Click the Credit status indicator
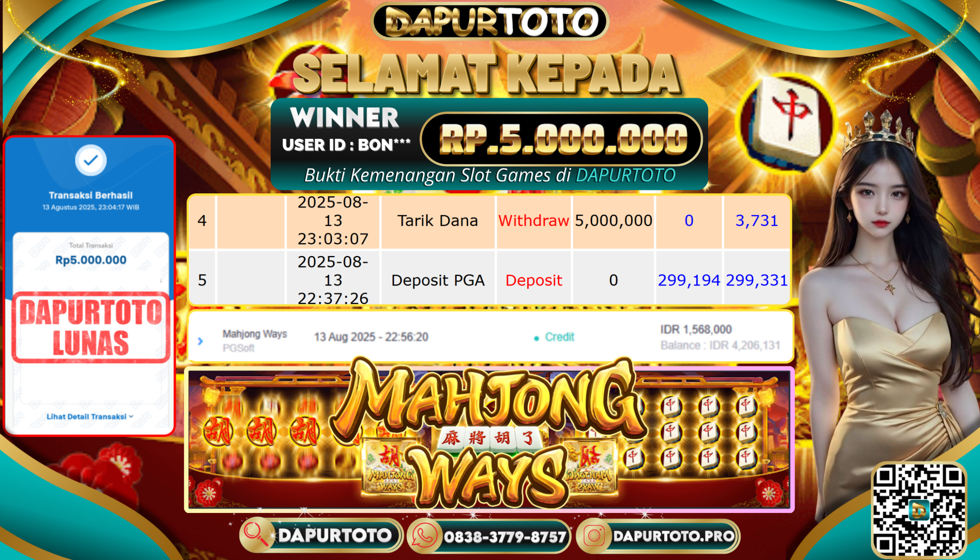The width and height of the screenshot is (980, 560). (x=554, y=337)
